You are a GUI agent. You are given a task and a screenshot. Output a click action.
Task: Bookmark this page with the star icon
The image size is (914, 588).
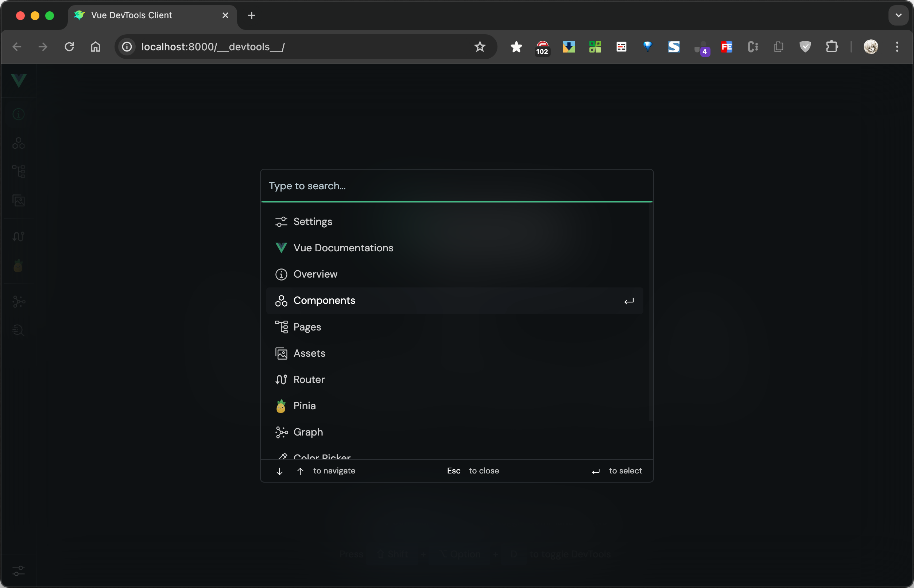click(x=480, y=47)
